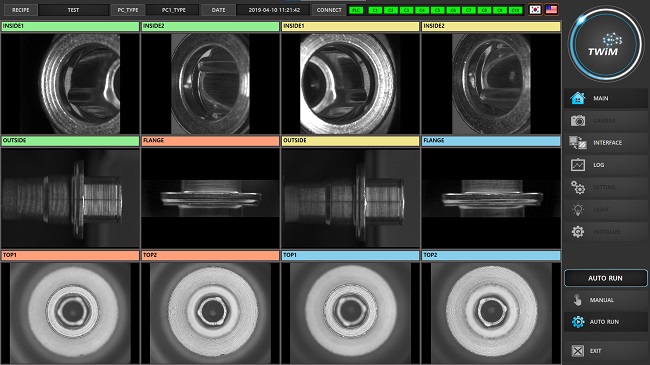Switch language with the Korean flag icon

pos(535,10)
